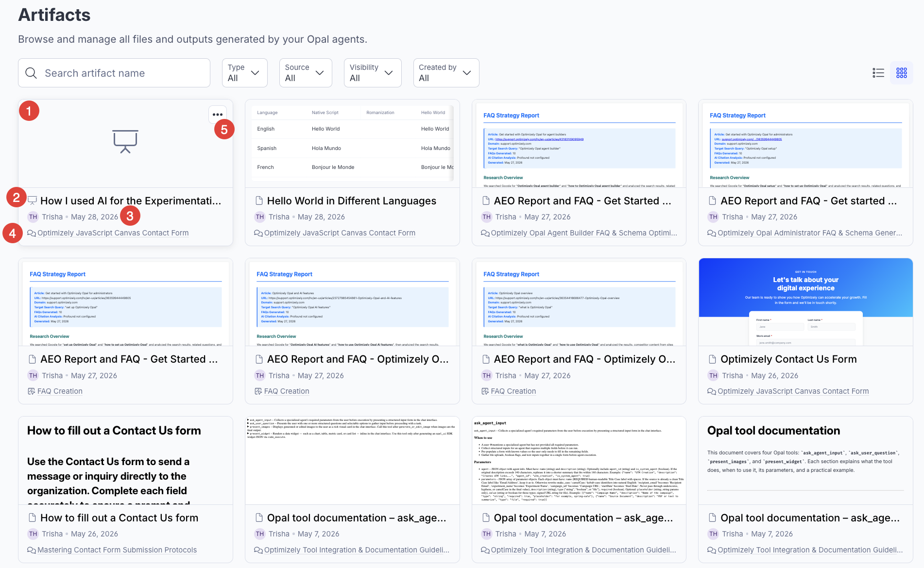Open 'Mastering Contact Form Submission Protocols' link
Viewport: 924px width, 568px height.
tap(117, 550)
